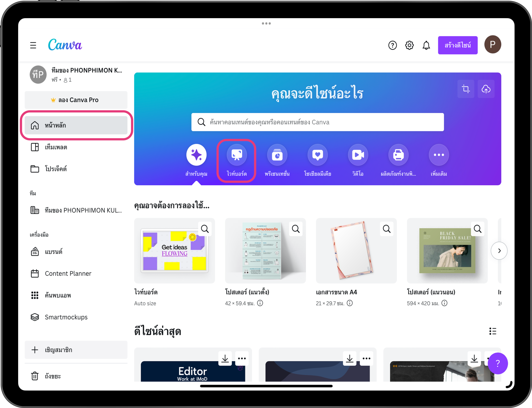Select the Social media (โซเชียลมีเดีย) heart icon

(317, 155)
